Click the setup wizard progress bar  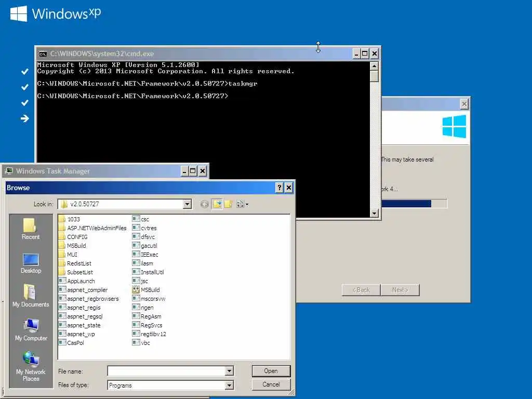click(414, 204)
